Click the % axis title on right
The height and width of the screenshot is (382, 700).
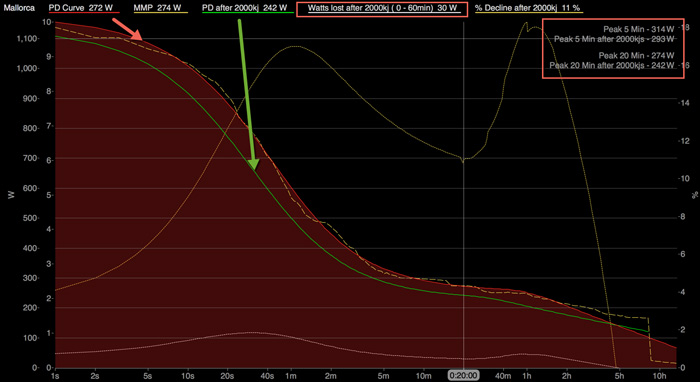[x=694, y=195]
